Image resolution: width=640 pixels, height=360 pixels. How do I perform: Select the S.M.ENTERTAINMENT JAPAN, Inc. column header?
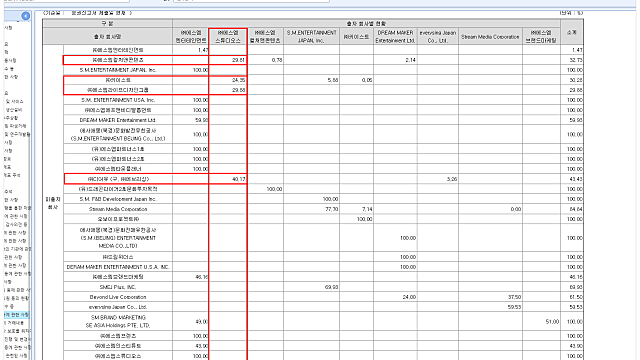311,36
